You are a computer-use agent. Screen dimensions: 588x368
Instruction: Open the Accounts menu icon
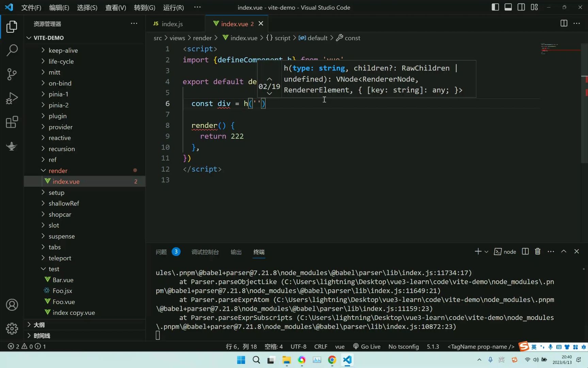point(12,305)
